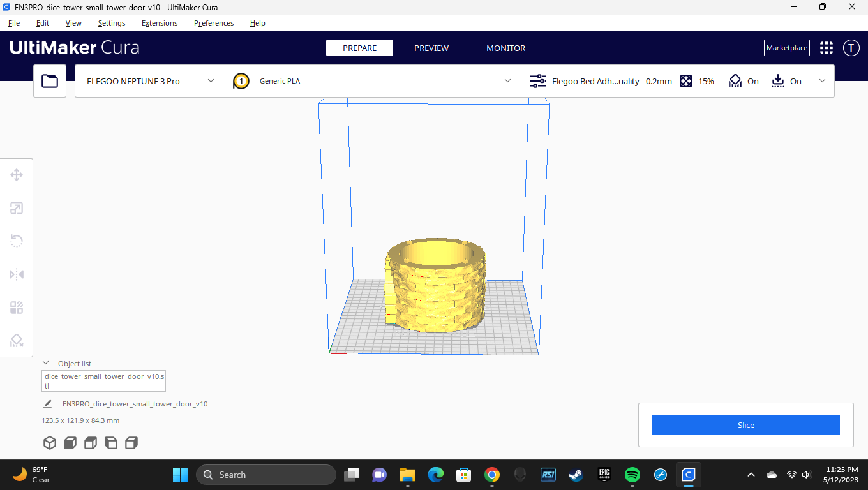Click the extruder 1 material indicator

click(x=241, y=81)
